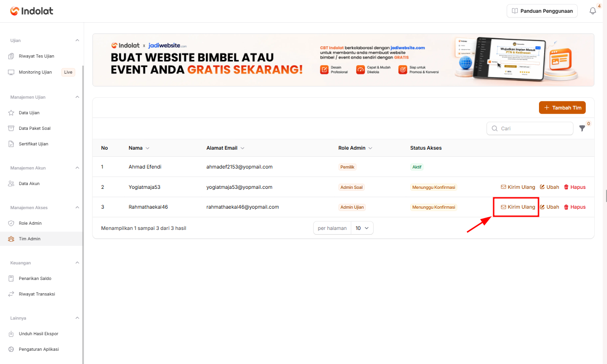Click the jadiwebsite promo banner
Viewport: 607px width, 364px height.
tap(343, 60)
